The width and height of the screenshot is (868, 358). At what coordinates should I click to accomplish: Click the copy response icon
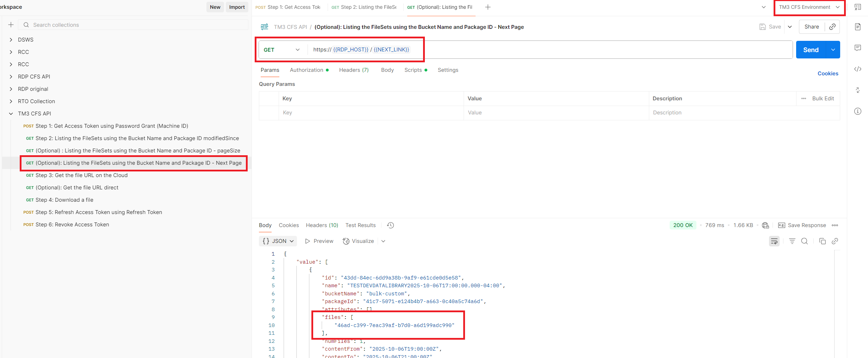tap(822, 241)
